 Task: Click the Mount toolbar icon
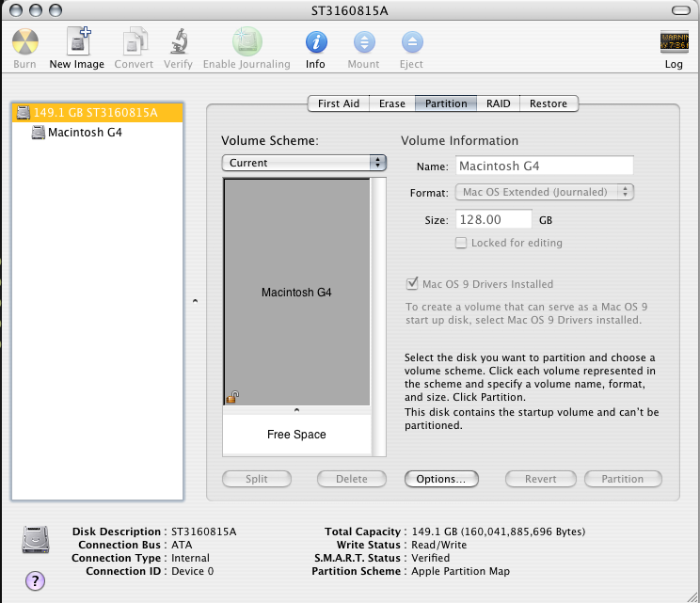click(x=364, y=42)
